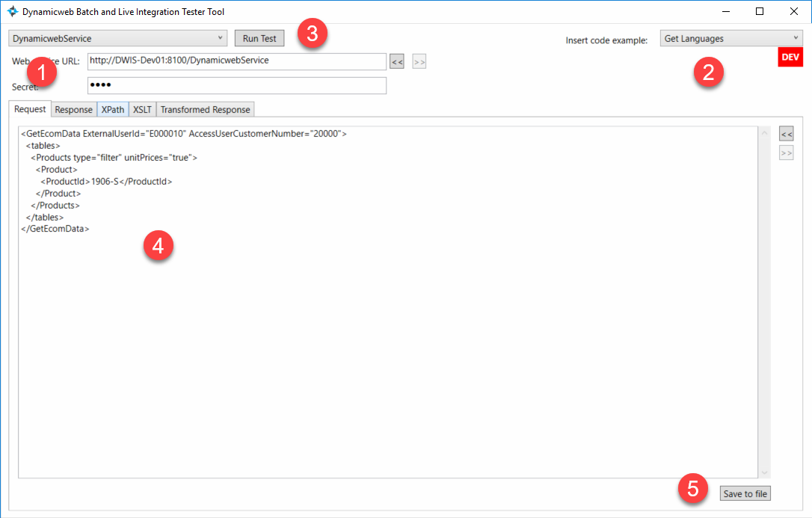Click the << arrow beside the URL field
The height and width of the screenshot is (518, 812).
point(397,62)
